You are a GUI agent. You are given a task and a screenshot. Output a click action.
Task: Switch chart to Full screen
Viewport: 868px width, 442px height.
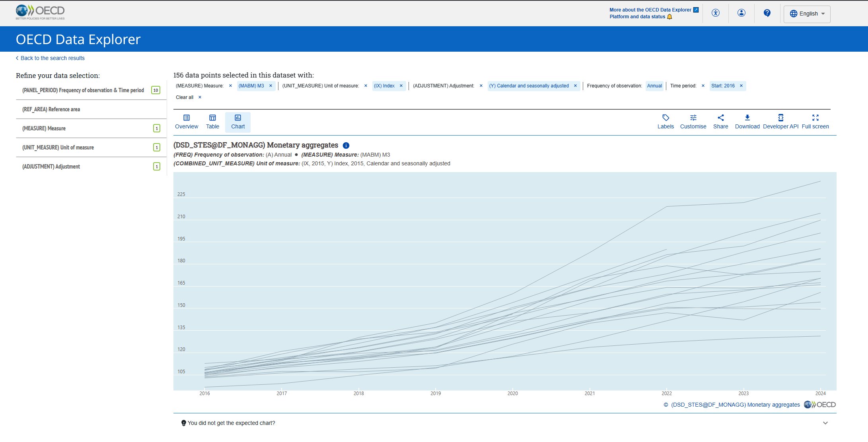[x=815, y=122]
